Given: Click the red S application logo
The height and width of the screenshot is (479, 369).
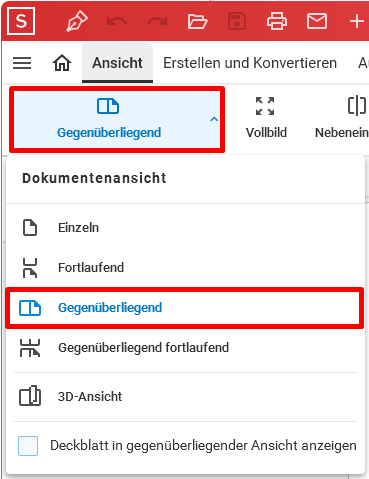Looking at the screenshot, I should [x=21, y=21].
